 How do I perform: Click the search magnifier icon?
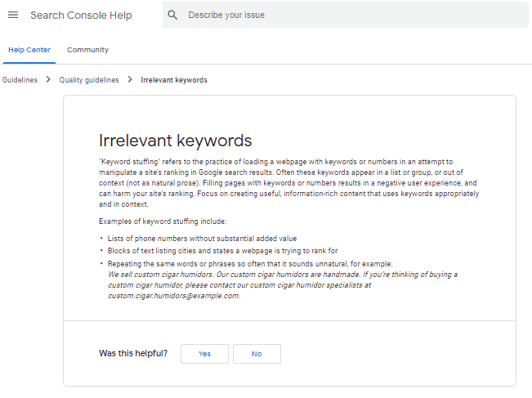point(172,15)
